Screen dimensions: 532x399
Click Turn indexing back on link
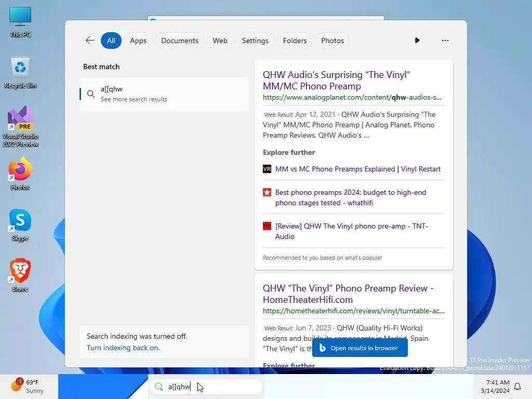click(x=123, y=348)
